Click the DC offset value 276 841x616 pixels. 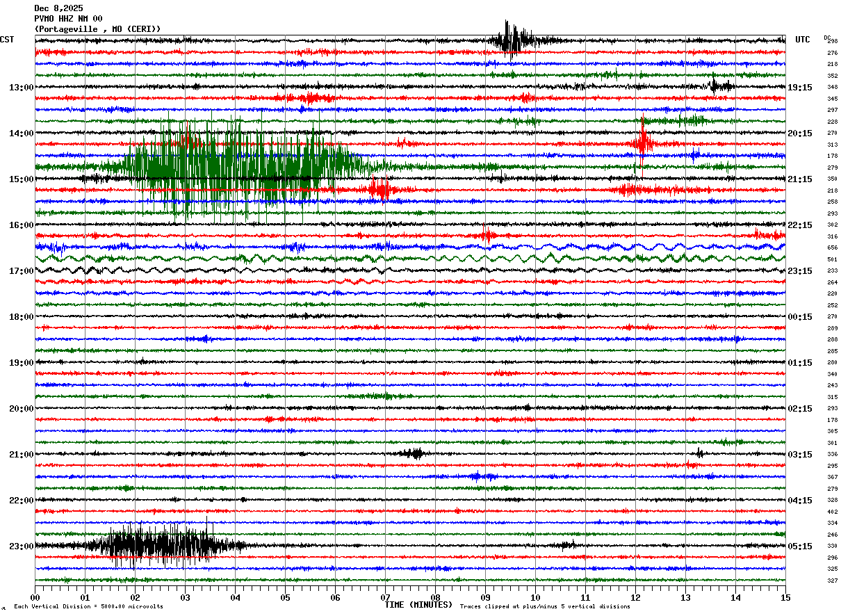tap(832, 53)
